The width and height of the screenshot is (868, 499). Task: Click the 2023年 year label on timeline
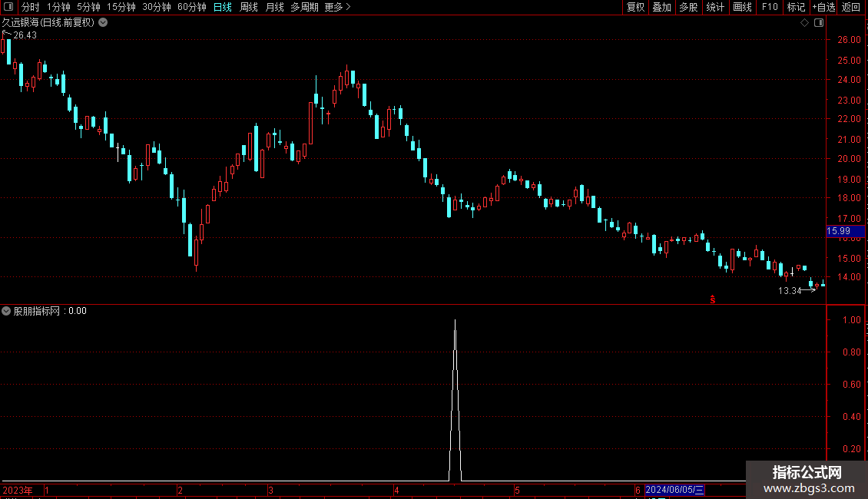pyautogui.click(x=18, y=490)
